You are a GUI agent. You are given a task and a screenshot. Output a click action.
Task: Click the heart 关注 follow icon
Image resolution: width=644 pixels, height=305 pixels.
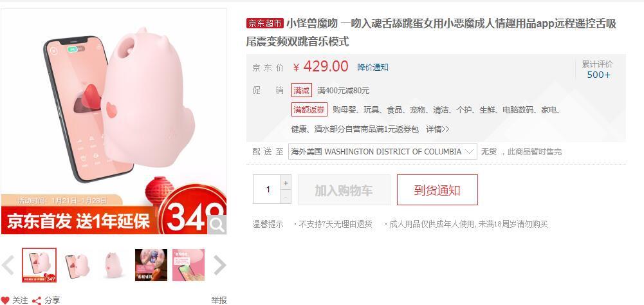pos(5,300)
